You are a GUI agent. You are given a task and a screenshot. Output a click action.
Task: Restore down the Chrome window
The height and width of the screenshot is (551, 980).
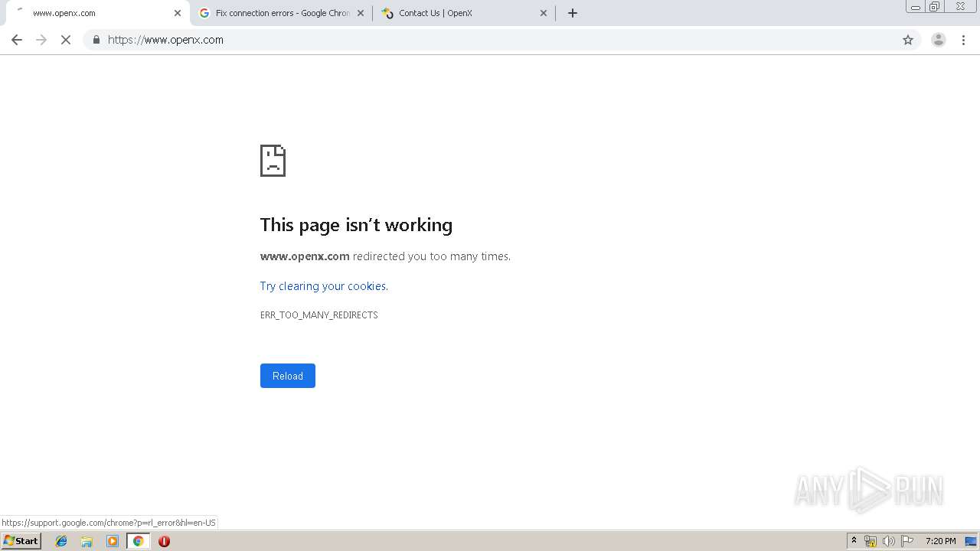(935, 7)
